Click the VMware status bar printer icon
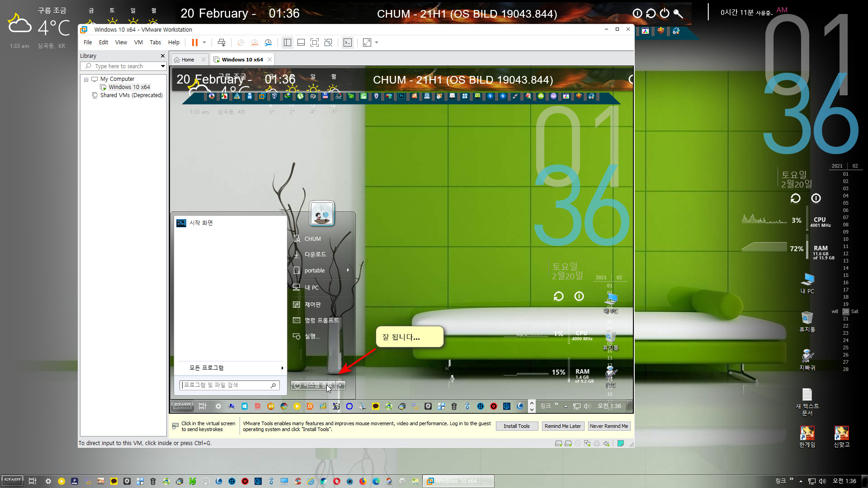 pyautogui.click(x=597, y=444)
